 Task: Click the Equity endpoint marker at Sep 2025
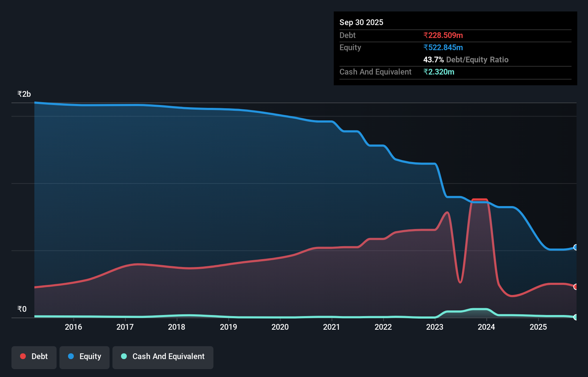[576, 247]
